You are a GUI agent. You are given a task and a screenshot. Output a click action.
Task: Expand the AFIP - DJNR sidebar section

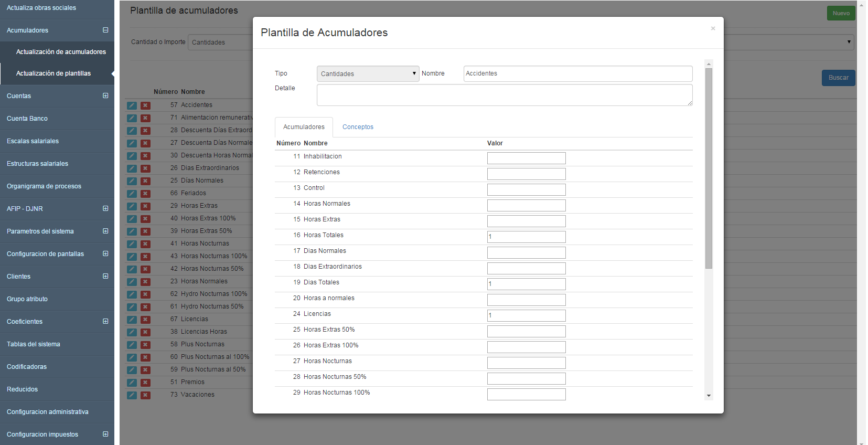[x=105, y=209]
